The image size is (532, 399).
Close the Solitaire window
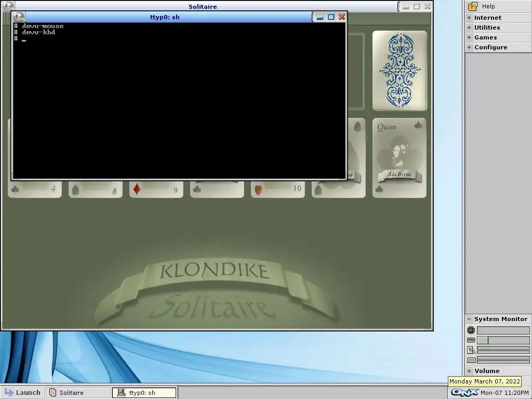click(428, 6)
